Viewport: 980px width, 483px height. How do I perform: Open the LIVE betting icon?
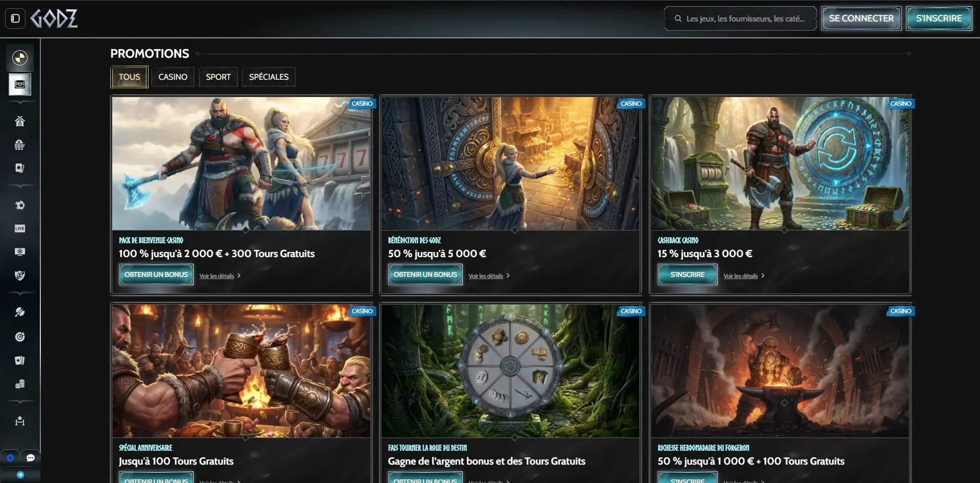click(20, 228)
